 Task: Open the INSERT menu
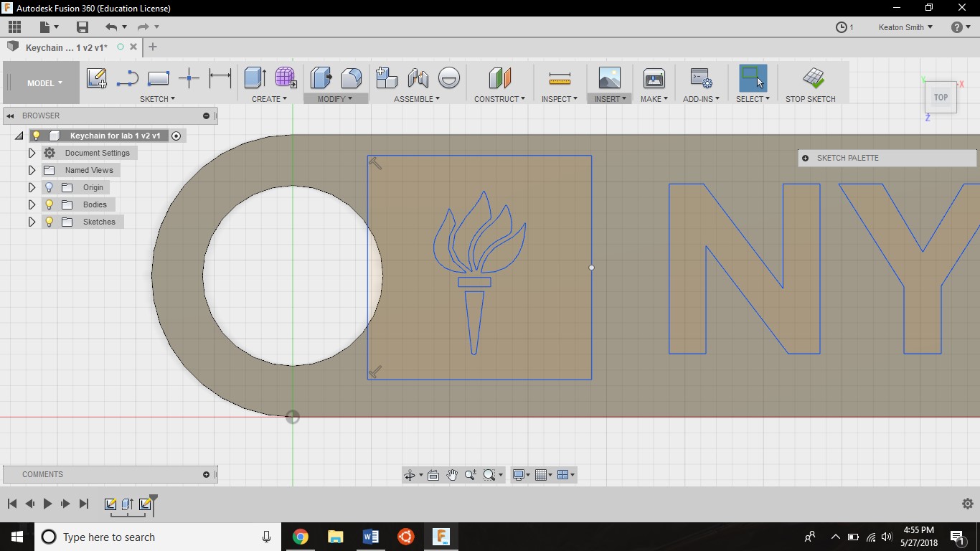click(611, 99)
